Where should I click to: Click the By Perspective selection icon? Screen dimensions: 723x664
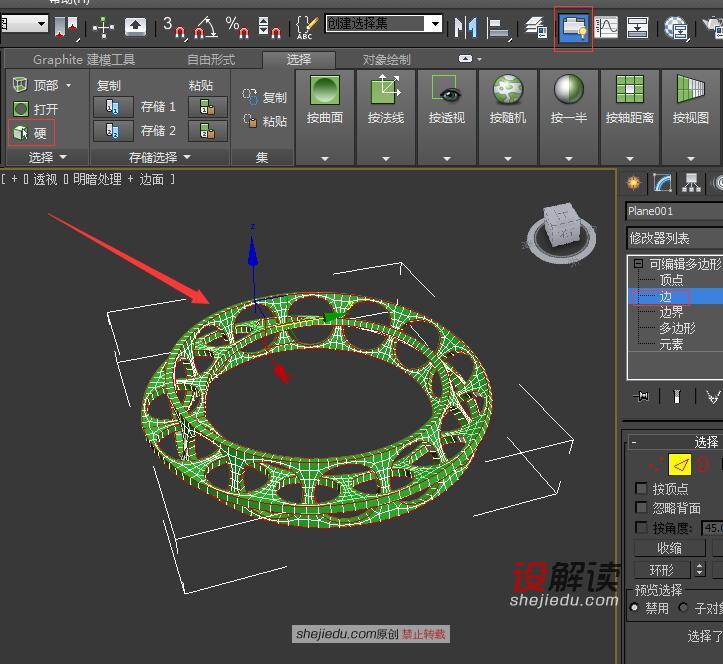(x=446, y=90)
